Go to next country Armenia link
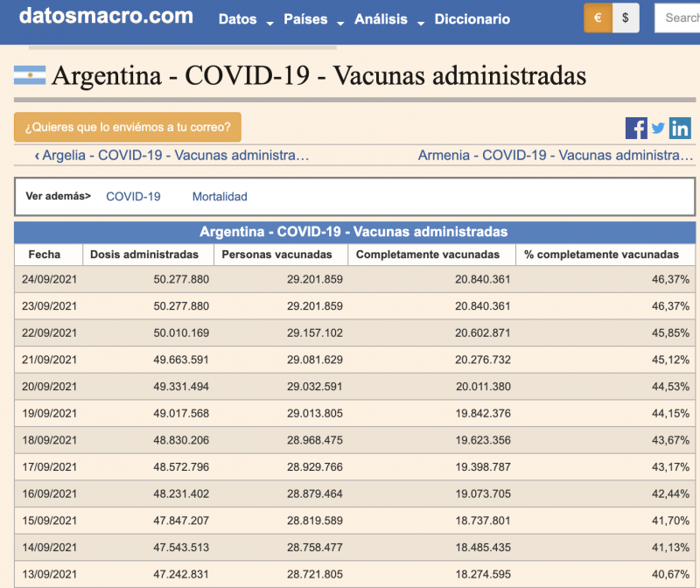 tap(556, 155)
